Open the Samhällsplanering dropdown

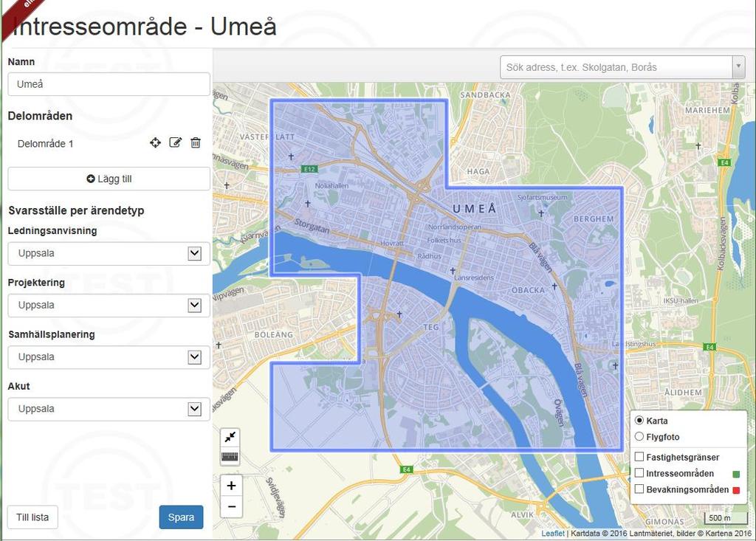[109, 357]
